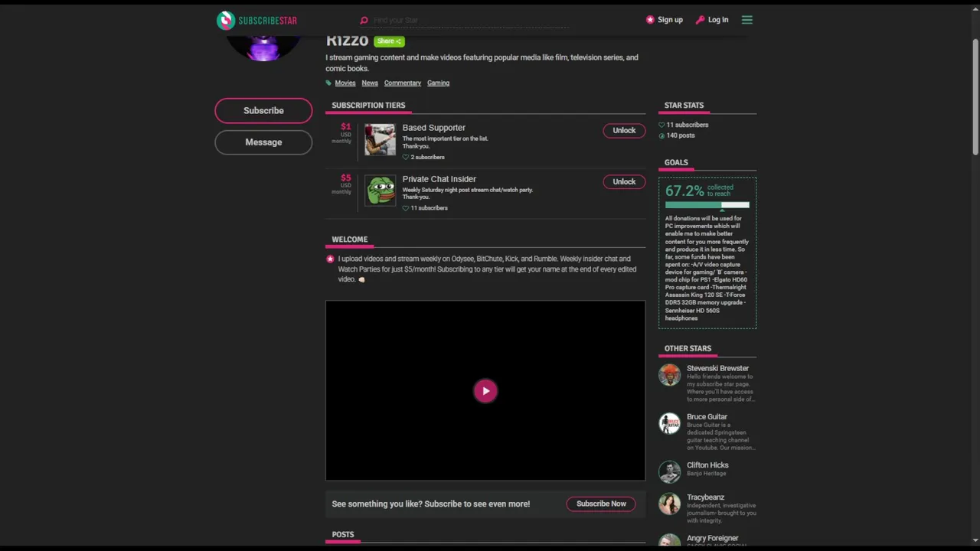Click the '140 posts' star stat
The height and width of the screenshot is (551, 980).
click(x=681, y=135)
